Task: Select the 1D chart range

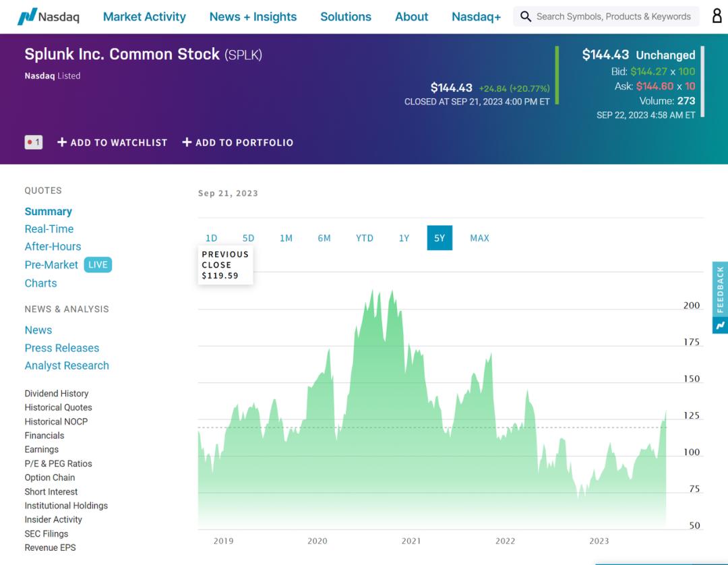Action: click(211, 238)
